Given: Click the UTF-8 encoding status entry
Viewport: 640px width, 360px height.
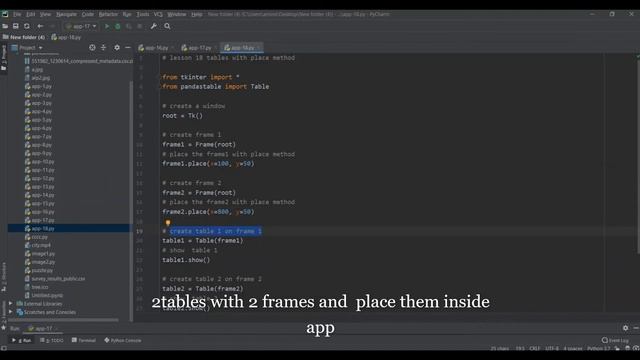Looking at the screenshot, I should click(x=552, y=349).
